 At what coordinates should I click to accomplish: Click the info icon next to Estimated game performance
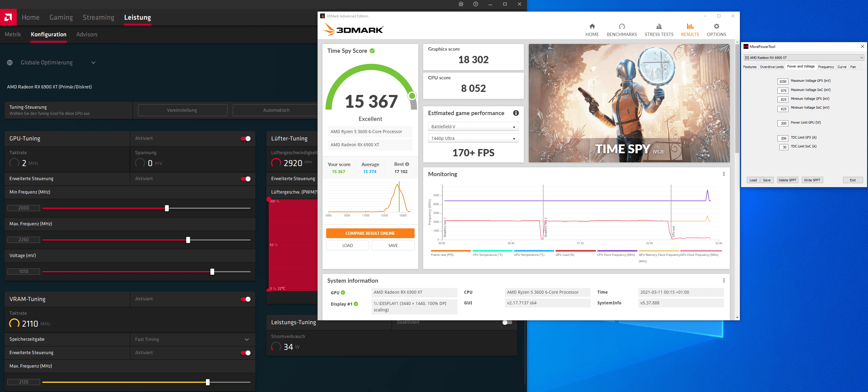516,113
